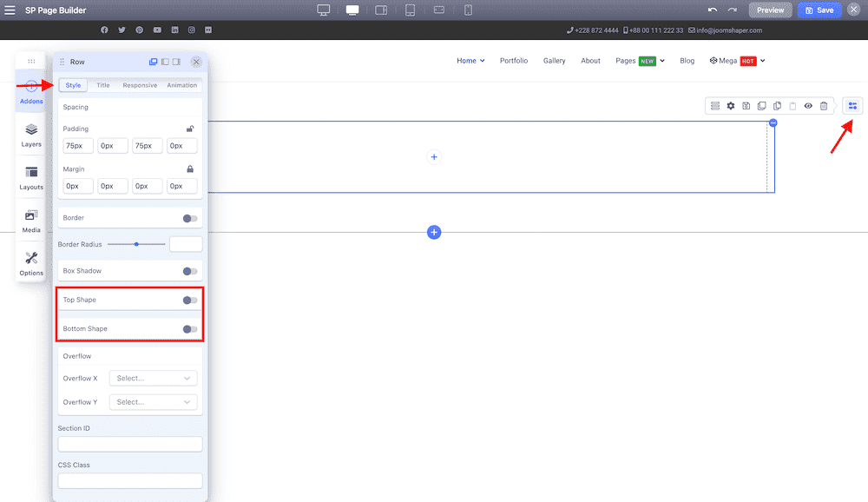Image resolution: width=868 pixels, height=502 pixels.
Task: Turn on the Top Shape switch
Action: point(190,301)
